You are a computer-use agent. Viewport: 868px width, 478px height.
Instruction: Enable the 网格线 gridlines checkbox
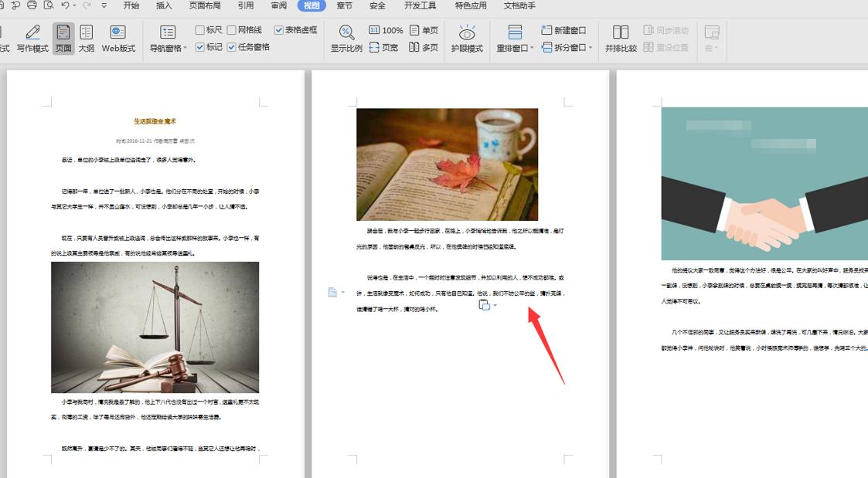(x=231, y=30)
